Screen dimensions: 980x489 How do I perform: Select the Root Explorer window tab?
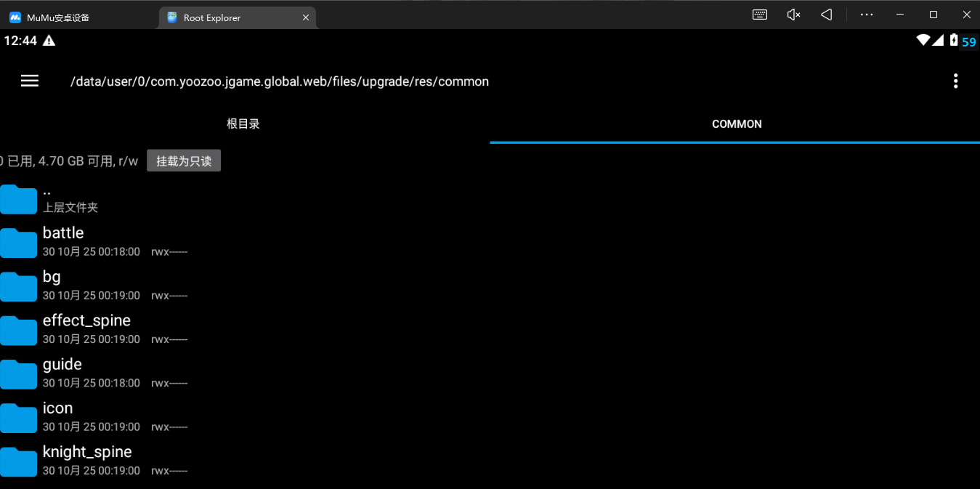237,17
